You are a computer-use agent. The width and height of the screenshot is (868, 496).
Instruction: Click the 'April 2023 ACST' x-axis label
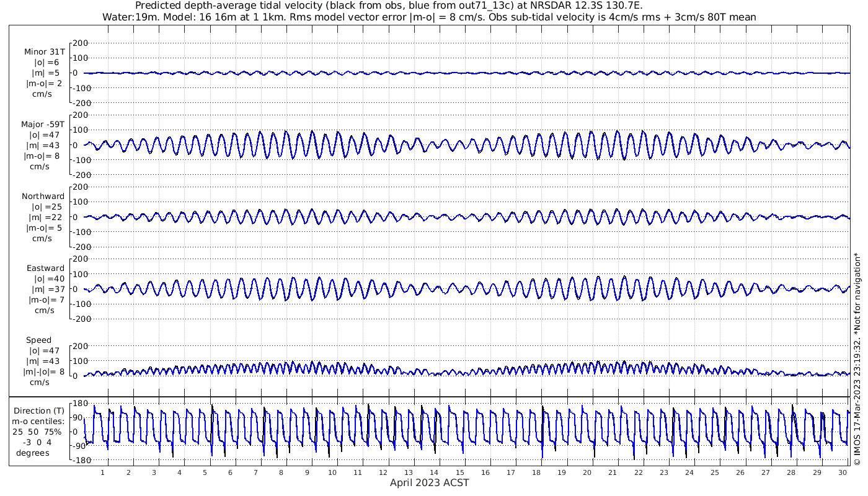point(430,482)
